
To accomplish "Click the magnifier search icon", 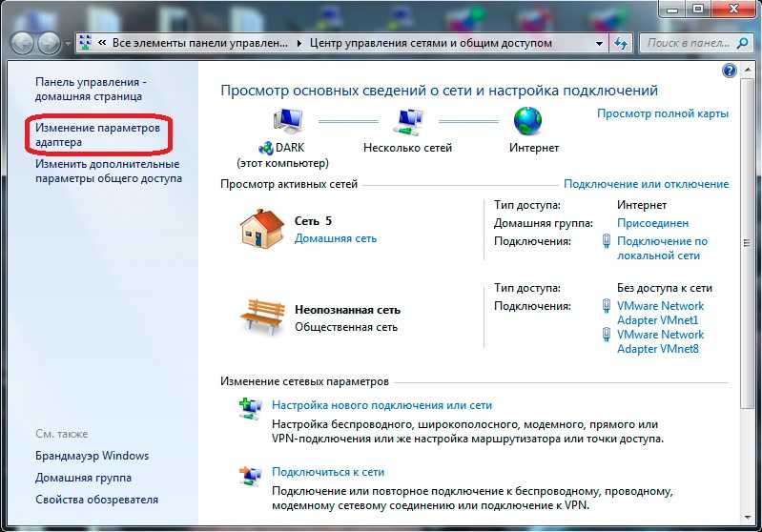I will coord(742,43).
